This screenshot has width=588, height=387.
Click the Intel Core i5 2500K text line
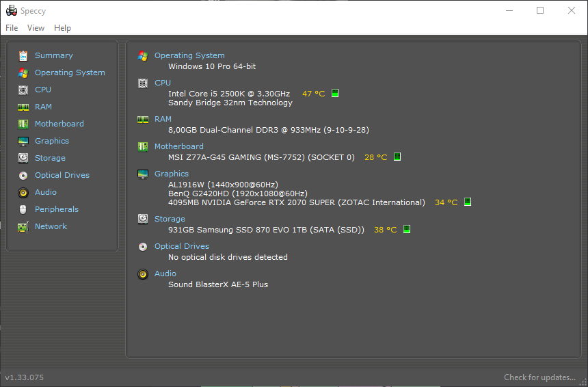pos(229,94)
